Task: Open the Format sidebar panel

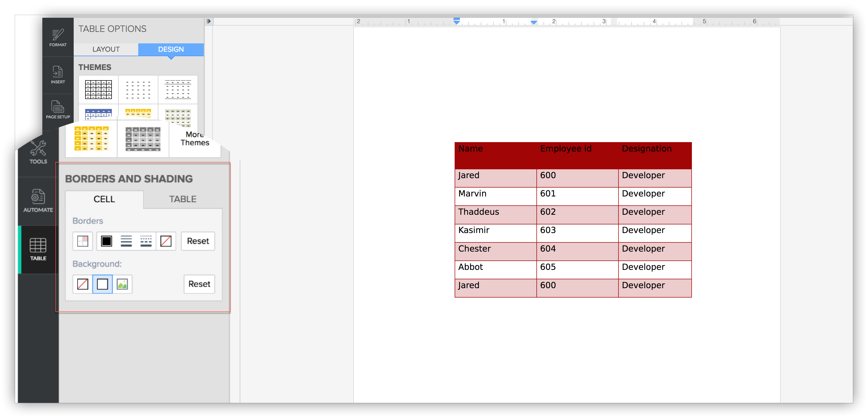Action: click(x=58, y=37)
